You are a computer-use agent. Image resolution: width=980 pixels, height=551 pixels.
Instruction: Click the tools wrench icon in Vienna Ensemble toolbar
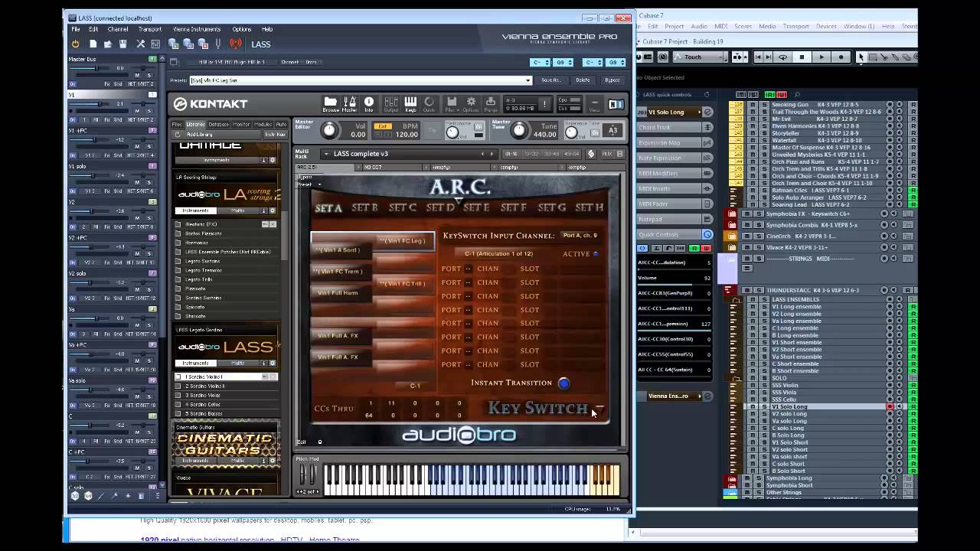[x=140, y=44]
